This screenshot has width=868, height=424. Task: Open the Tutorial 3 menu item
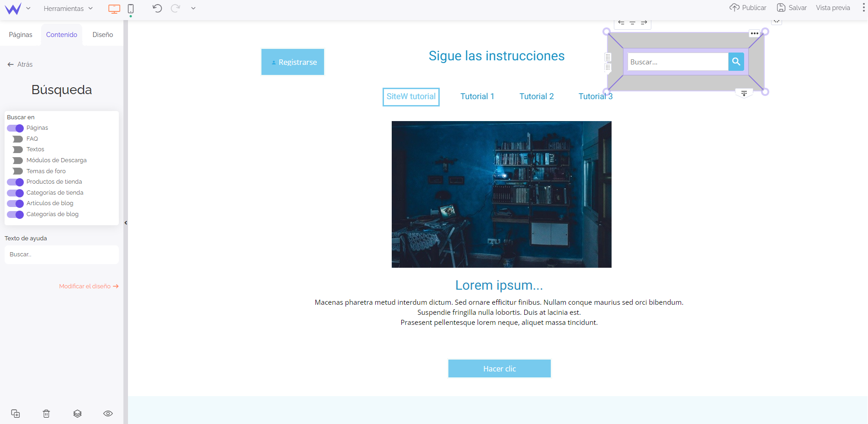pos(596,96)
